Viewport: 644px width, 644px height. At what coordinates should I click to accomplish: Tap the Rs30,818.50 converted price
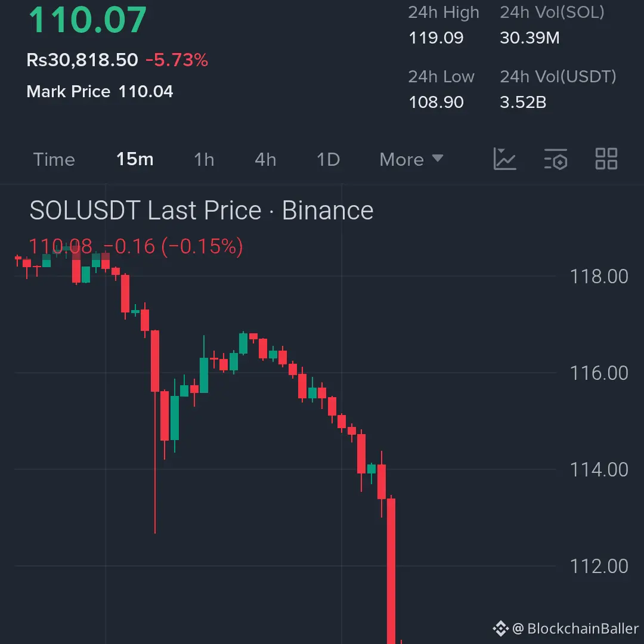coord(82,60)
